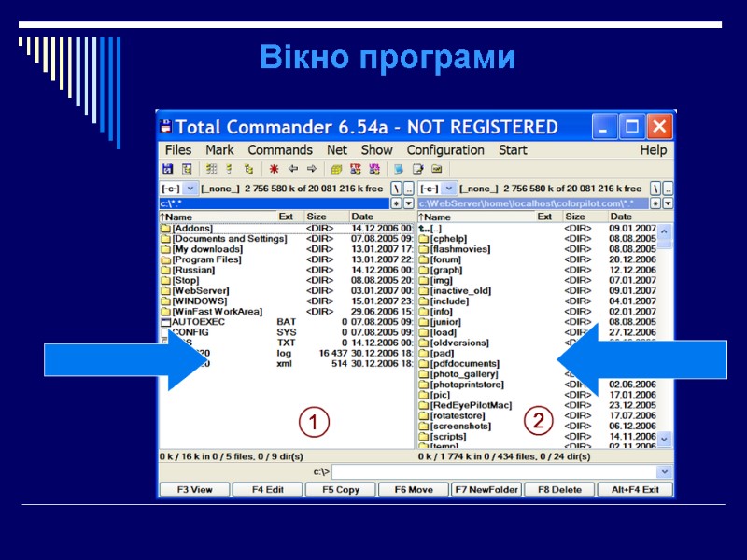
Task: Select [screenshots] in right panel
Action: coord(460,427)
